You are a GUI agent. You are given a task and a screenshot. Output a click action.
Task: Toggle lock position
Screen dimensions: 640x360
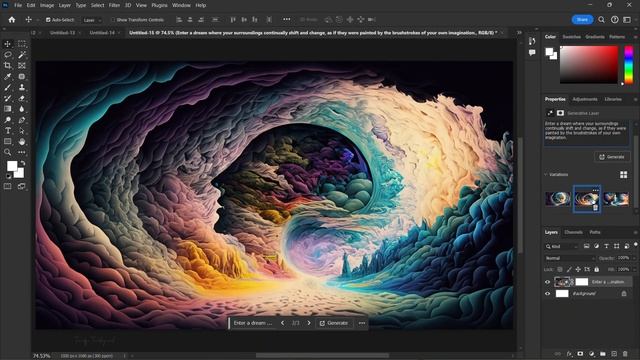578,269
